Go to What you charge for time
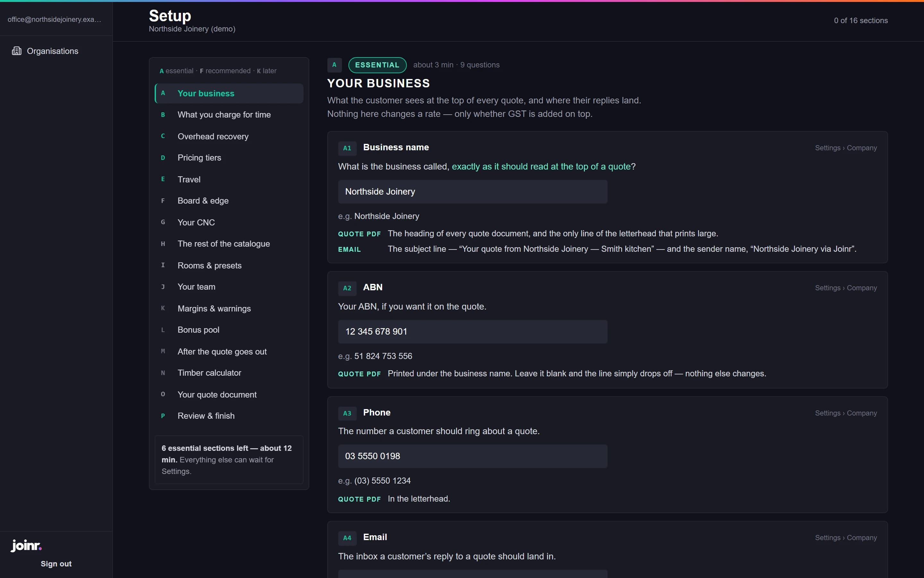This screenshot has width=924, height=578. pos(229,115)
